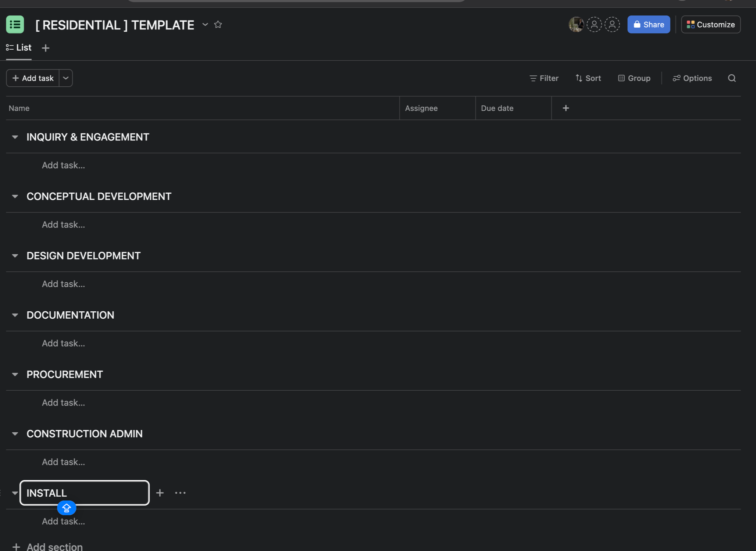This screenshot has width=756, height=551.
Task: Open the search magnifier icon
Action: (732, 78)
